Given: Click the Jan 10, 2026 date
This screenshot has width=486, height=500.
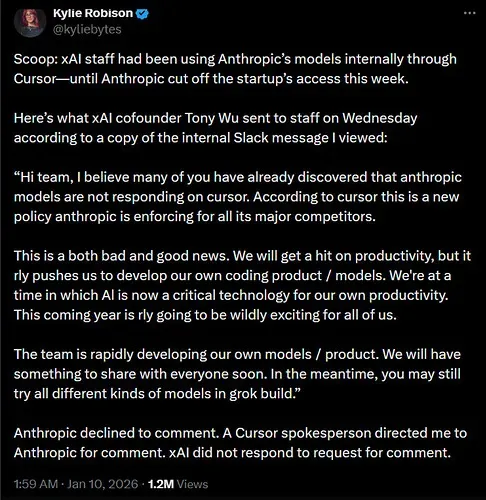Looking at the screenshot, I should (x=103, y=484).
